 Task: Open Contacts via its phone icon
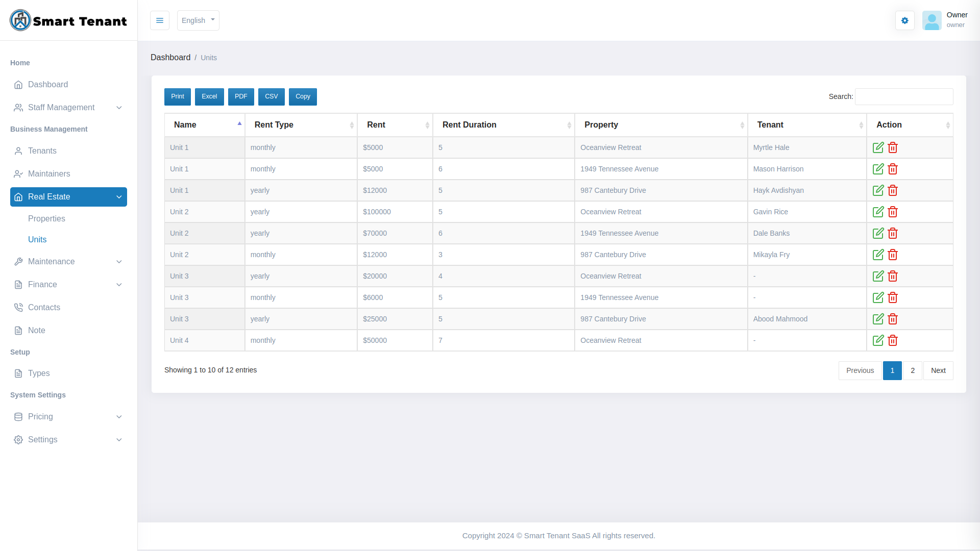pos(18,307)
